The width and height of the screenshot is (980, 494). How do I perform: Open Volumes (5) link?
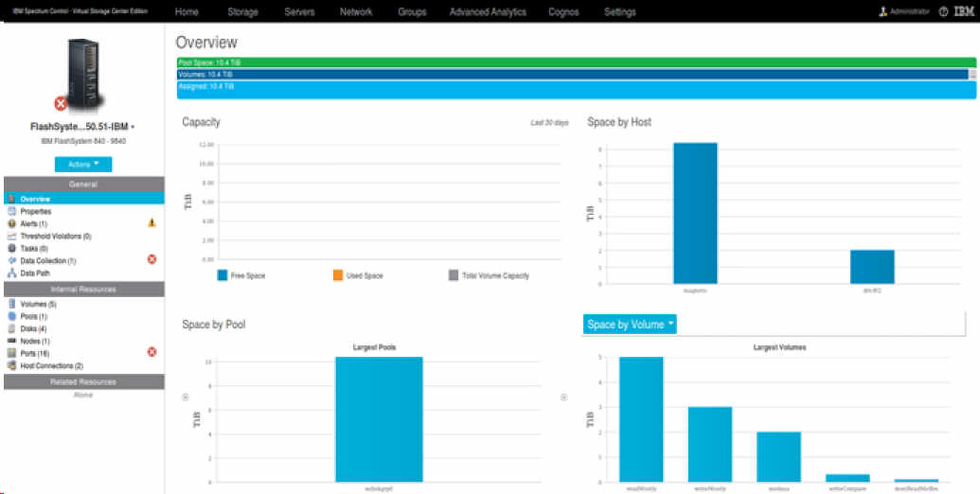tap(38, 304)
